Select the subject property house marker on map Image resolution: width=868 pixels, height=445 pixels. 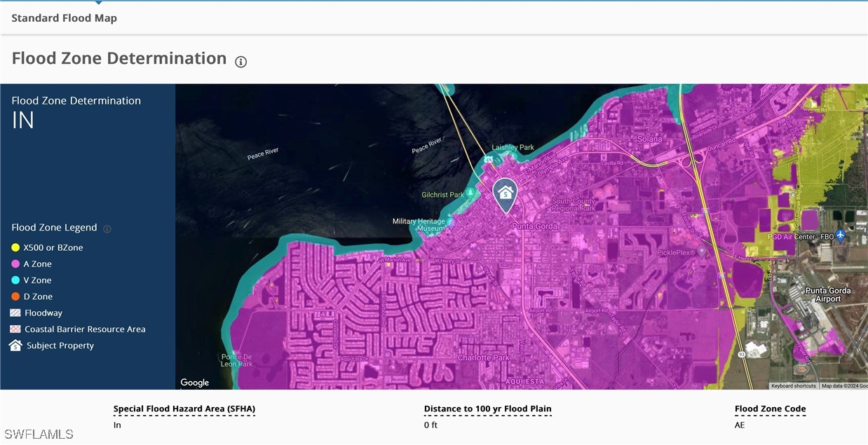[x=505, y=195]
